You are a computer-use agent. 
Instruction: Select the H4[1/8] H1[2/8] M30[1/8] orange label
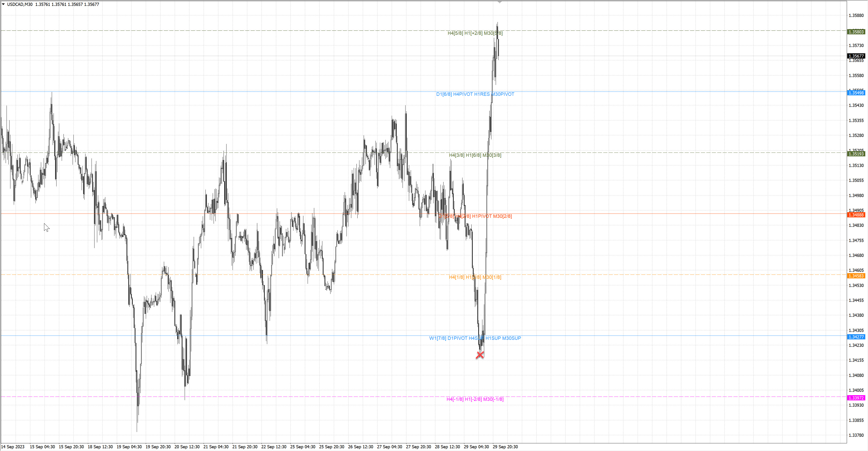475,277
